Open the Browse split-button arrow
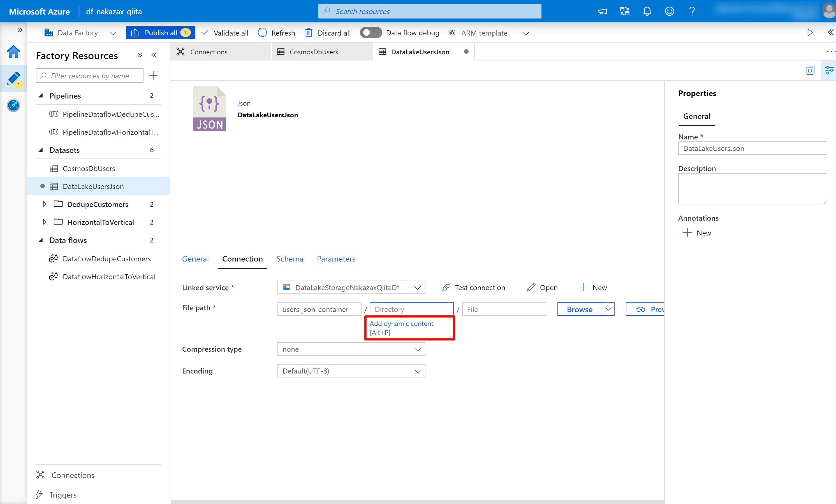The image size is (836, 504). coord(608,309)
